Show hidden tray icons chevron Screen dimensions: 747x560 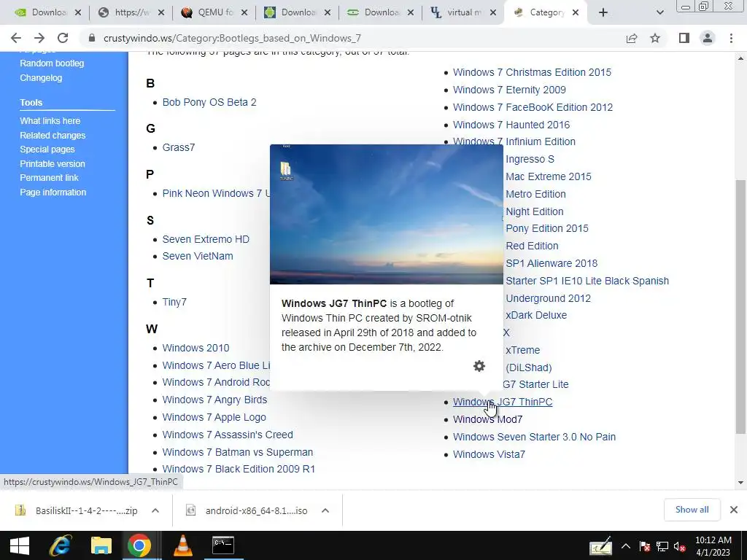point(625,546)
